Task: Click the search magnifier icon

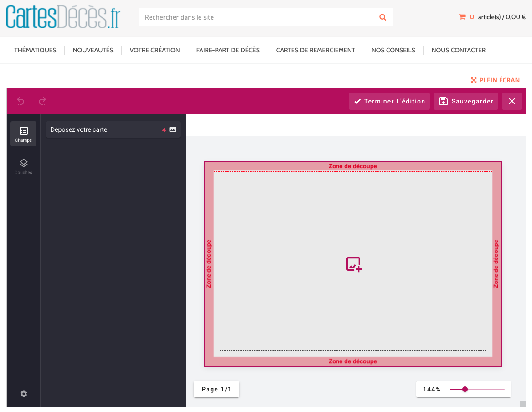Action: [x=382, y=17]
